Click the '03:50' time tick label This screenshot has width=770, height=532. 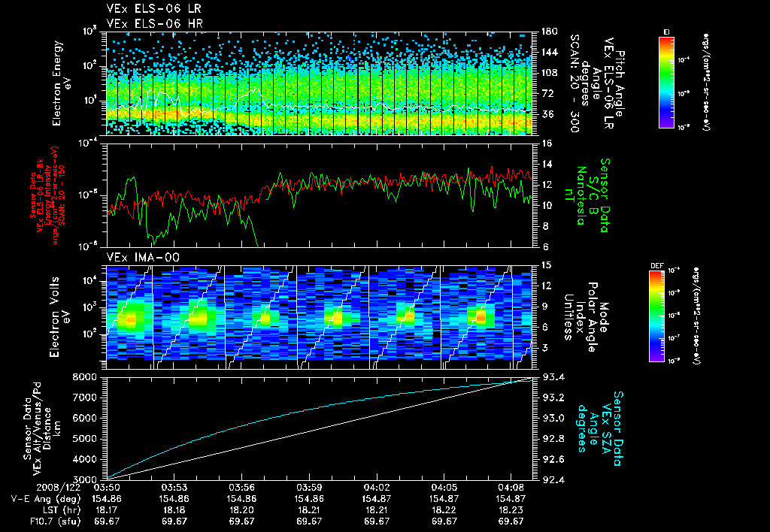click(107, 488)
